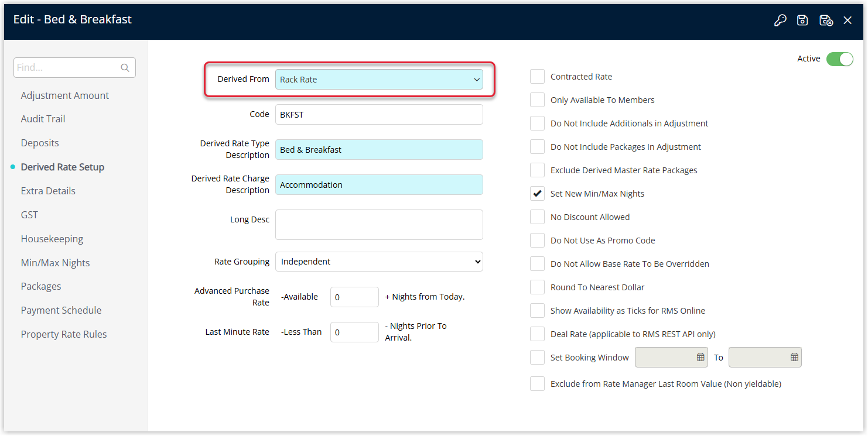The height and width of the screenshot is (436, 868).
Task: Close the Edit Bed & Breakfast dialog
Action: tap(848, 20)
